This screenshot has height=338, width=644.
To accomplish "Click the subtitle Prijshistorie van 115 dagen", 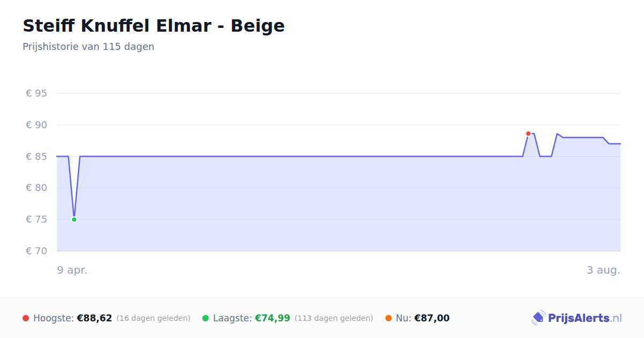I will point(89,47).
